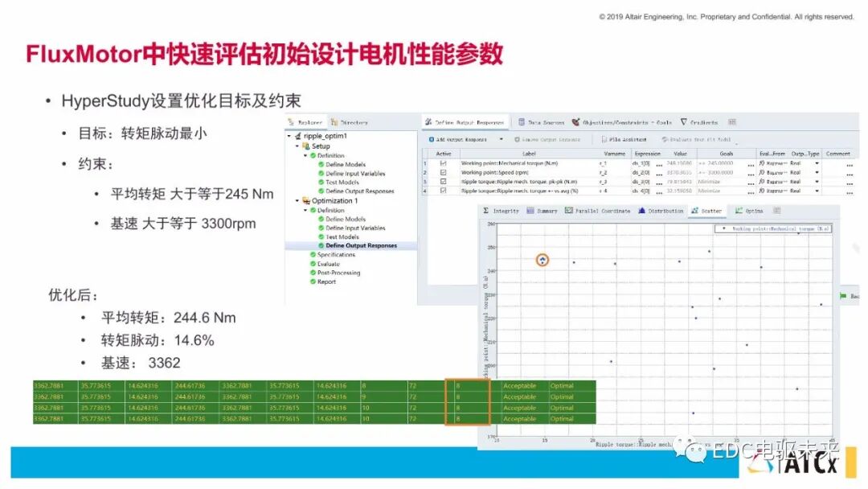
Task: Open Output Type dropdown for Ripple torque pk-pk row
Action: (817, 181)
